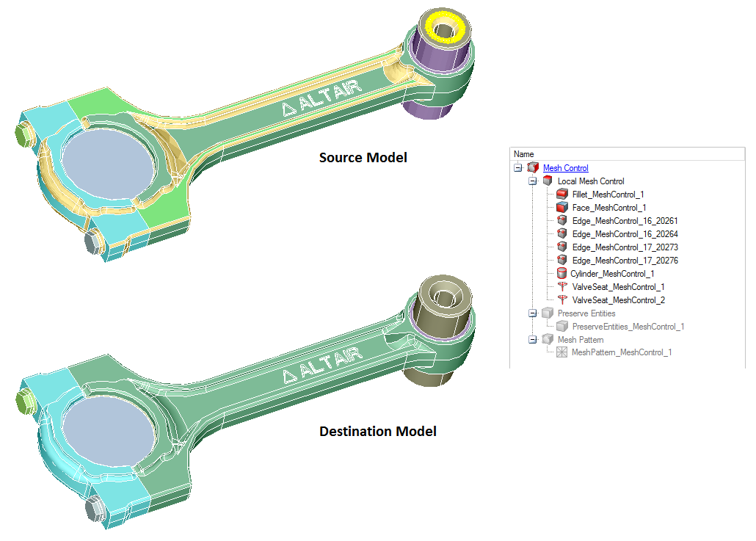Collapse the Preserve Entities folder

(x=533, y=313)
